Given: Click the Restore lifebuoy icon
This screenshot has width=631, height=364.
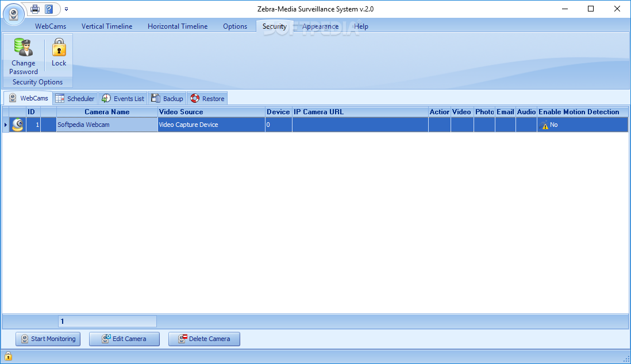Looking at the screenshot, I should [x=195, y=98].
